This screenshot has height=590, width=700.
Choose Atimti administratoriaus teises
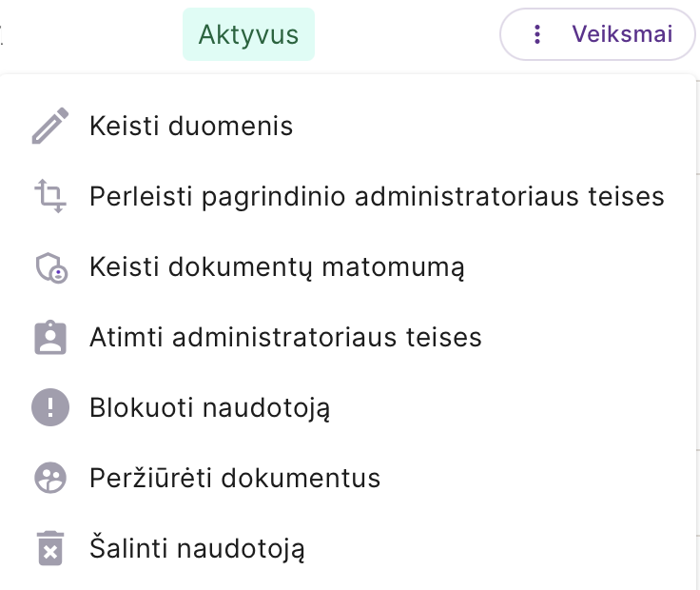[x=348, y=337]
